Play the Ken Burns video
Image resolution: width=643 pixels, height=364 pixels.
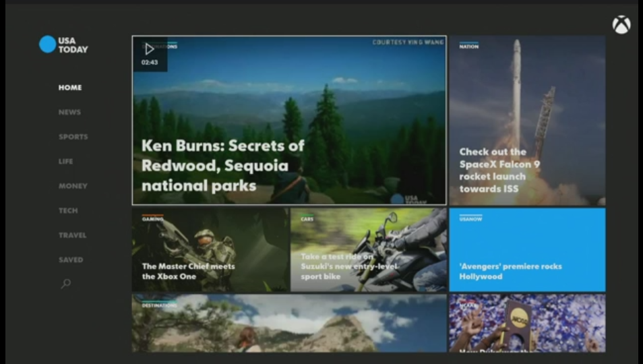pyautogui.click(x=150, y=49)
